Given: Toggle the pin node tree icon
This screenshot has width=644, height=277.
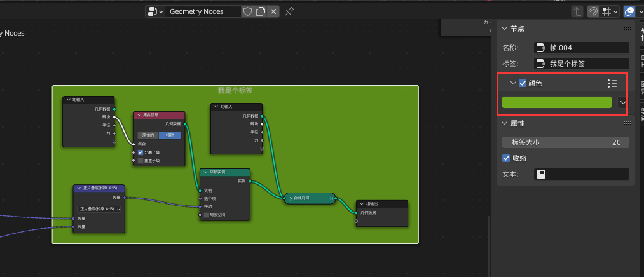Looking at the screenshot, I should 289,11.
